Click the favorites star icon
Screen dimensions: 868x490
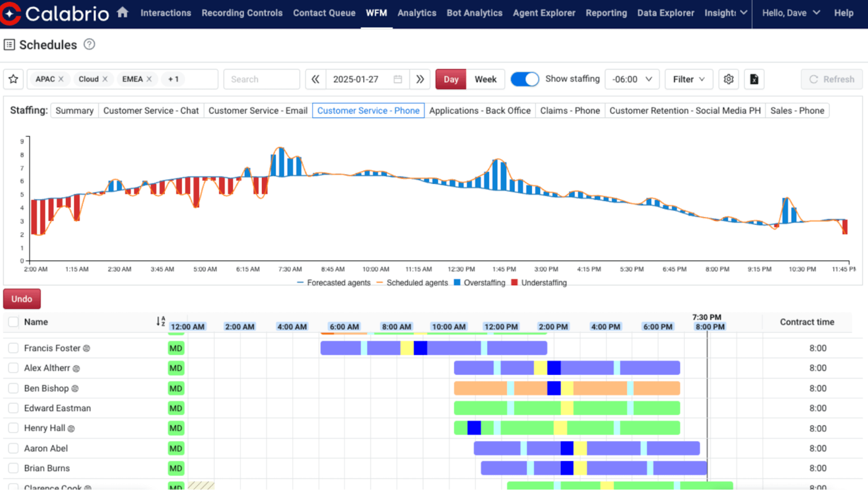[x=13, y=79]
